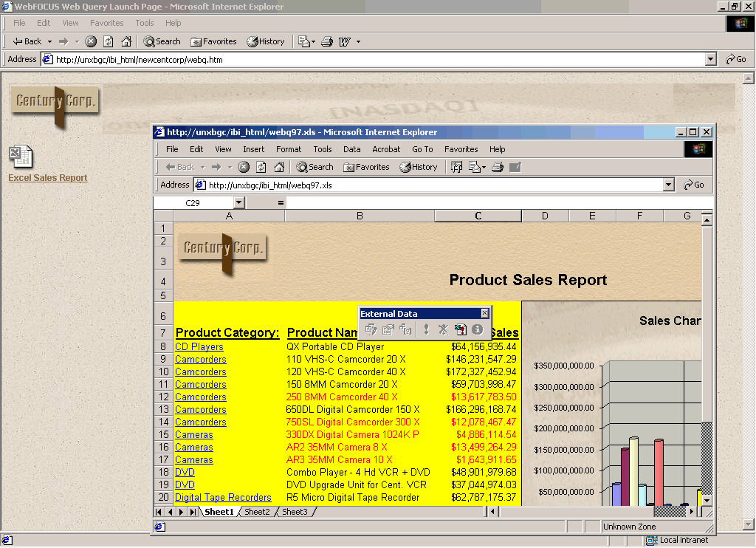This screenshot has width=756, height=548.
Task: Click the Tools toolbar icon beside History in webq97.xls
Action: (x=456, y=167)
